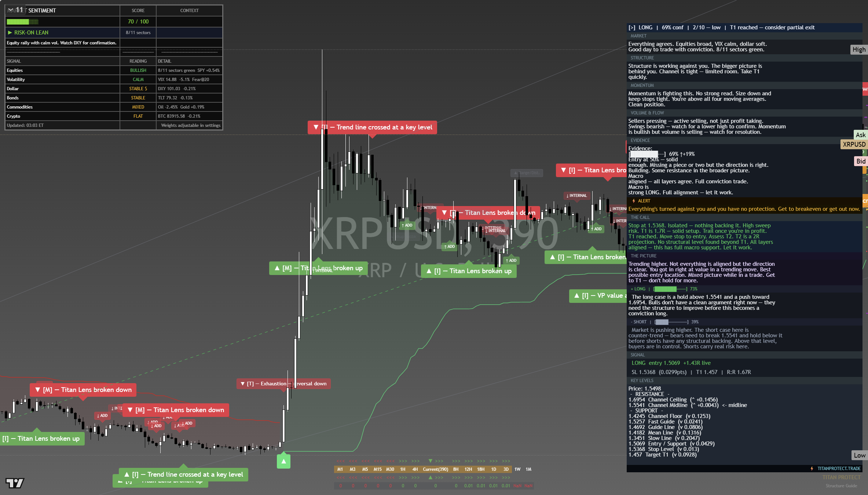Click the Price: 1.5498 line
Viewport: 868px width, 495px height.
click(x=645, y=389)
